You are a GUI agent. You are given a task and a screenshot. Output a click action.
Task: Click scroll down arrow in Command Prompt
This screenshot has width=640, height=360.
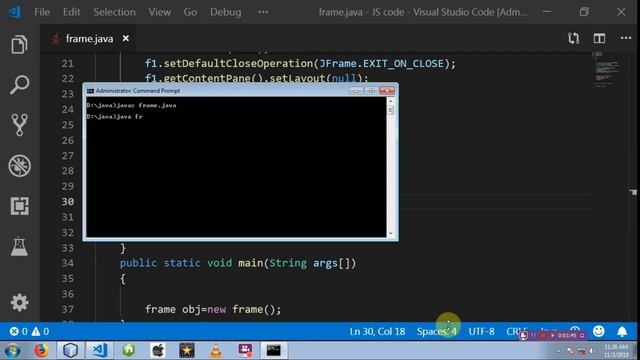(391, 233)
